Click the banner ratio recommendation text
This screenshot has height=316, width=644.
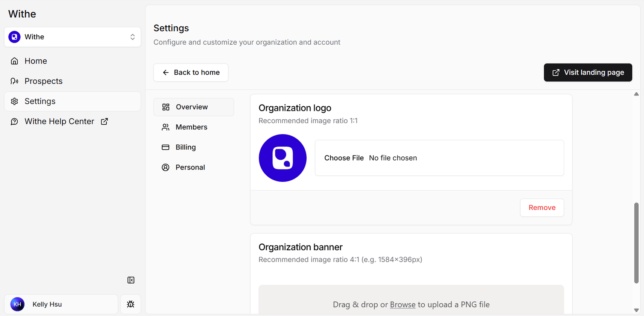340,260
